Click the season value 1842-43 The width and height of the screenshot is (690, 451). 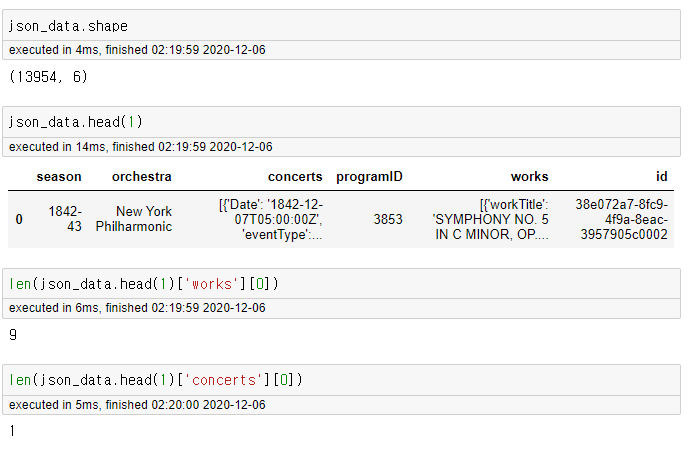(x=65, y=219)
